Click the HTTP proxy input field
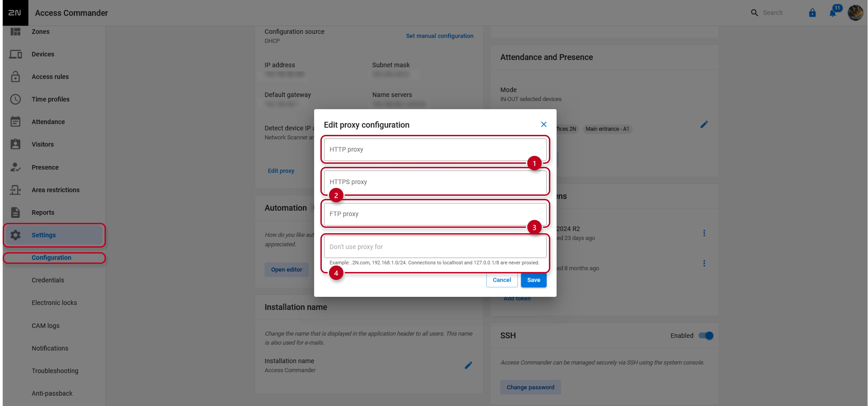The height and width of the screenshot is (406, 868). point(435,149)
